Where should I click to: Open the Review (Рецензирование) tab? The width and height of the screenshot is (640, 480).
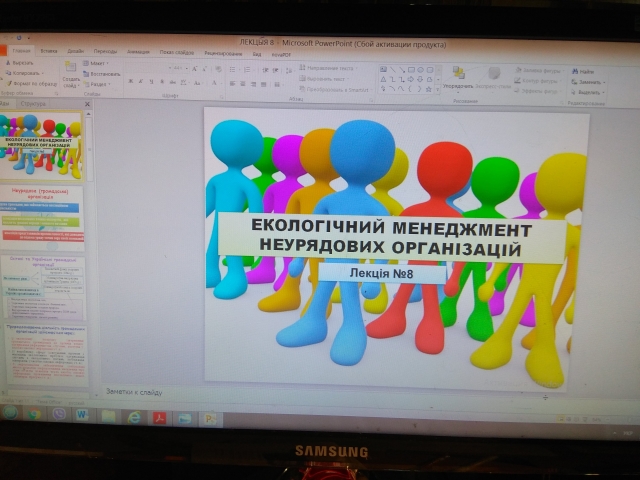[223, 53]
